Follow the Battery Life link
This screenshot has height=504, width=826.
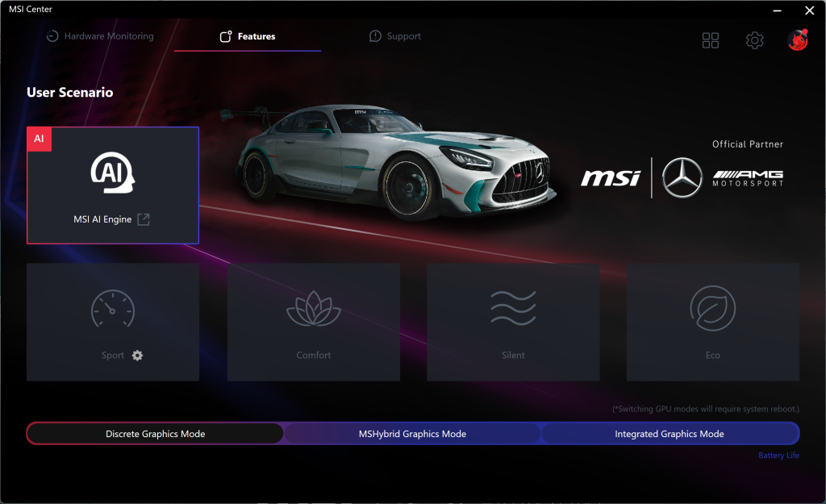(x=778, y=456)
